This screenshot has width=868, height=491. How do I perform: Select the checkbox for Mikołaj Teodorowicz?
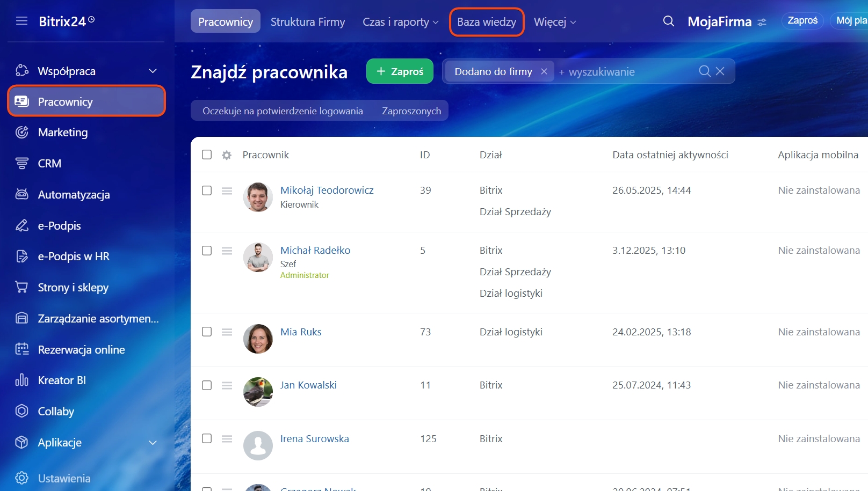point(207,190)
